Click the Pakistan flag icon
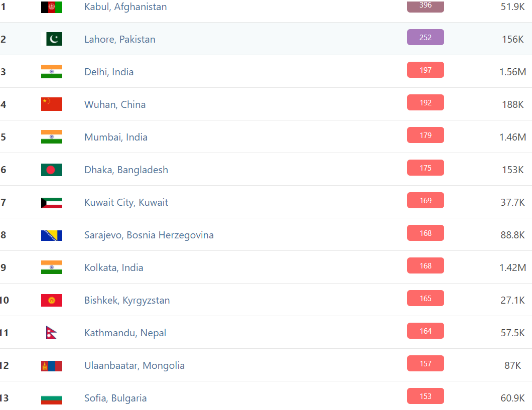532x410 pixels. tap(52, 39)
